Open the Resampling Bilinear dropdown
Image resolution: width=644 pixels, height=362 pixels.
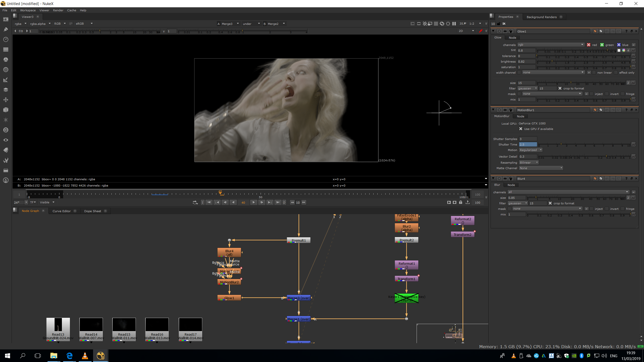pos(529,163)
